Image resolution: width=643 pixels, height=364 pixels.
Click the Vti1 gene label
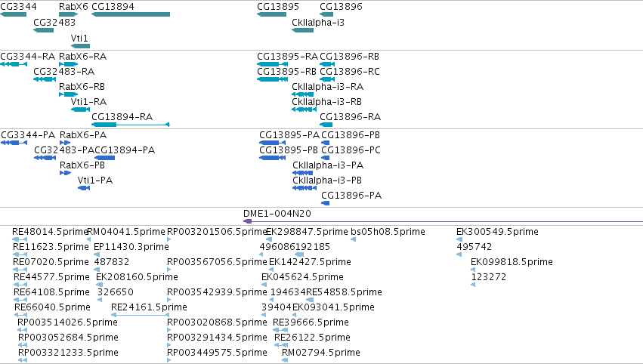(x=79, y=38)
